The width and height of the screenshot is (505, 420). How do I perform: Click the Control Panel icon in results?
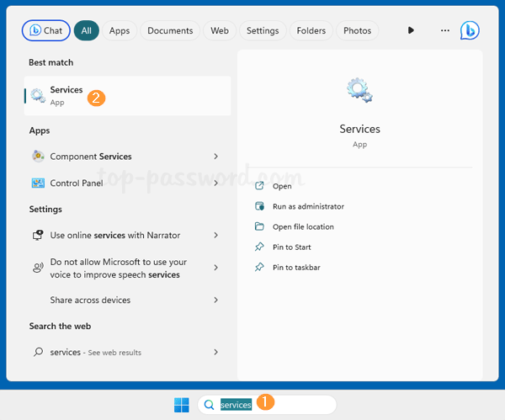38,183
